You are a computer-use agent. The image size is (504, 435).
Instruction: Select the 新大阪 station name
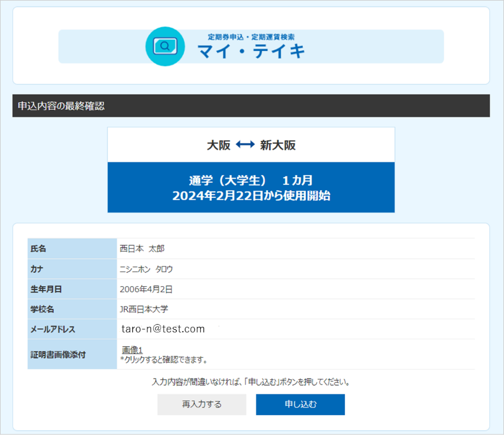pyautogui.click(x=278, y=145)
